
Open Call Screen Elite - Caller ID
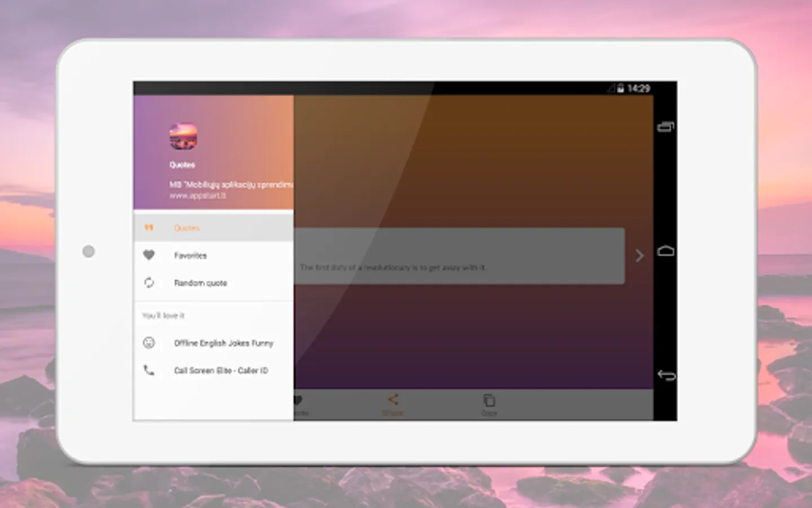coord(213,371)
